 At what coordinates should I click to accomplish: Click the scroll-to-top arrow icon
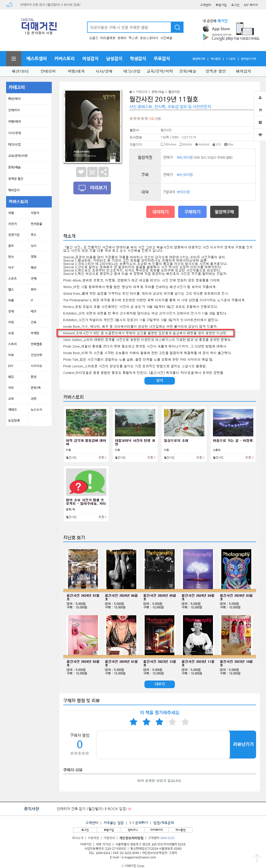[x=257, y=858]
